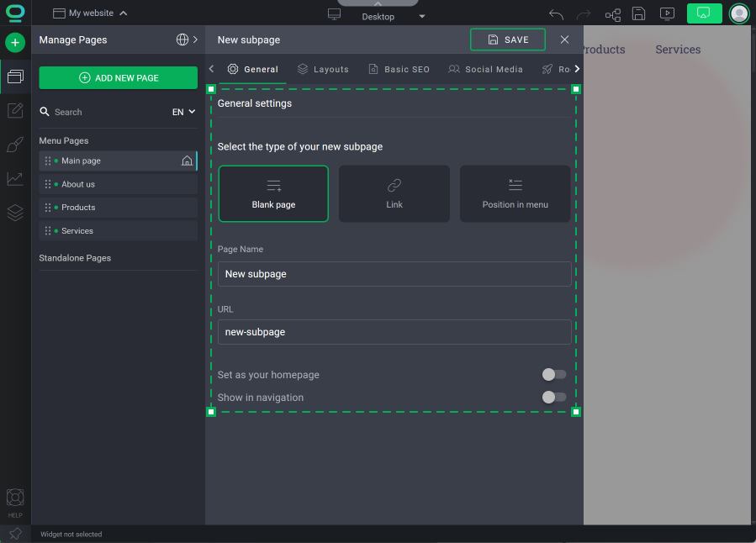Screen dimensions: 756x543
Task: Click the SAVE button
Action: 508,40
